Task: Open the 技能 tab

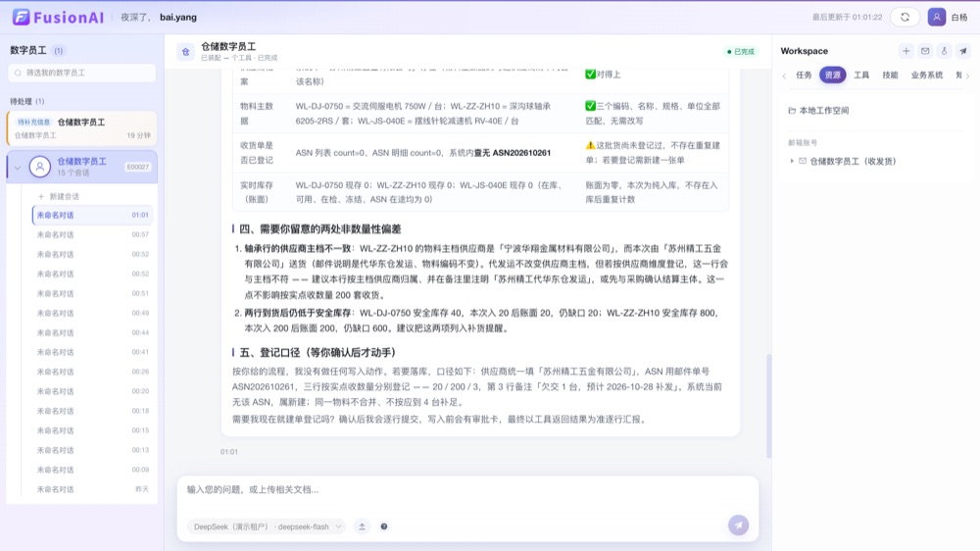Action: tap(890, 75)
